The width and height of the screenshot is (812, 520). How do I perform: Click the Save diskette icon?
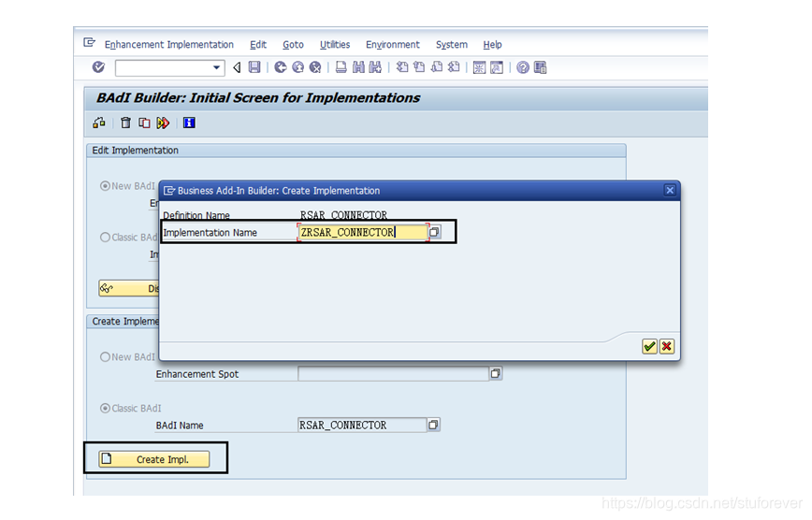click(x=254, y=67)
